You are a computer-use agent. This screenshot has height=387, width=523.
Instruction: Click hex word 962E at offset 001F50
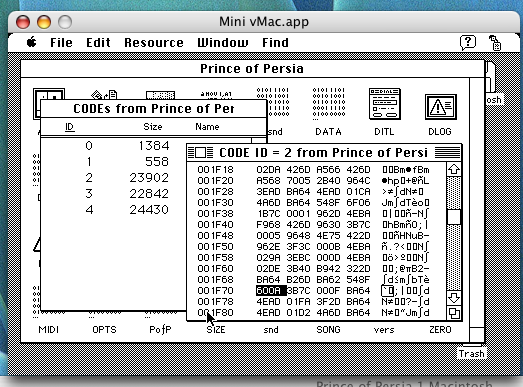point(269,247)
